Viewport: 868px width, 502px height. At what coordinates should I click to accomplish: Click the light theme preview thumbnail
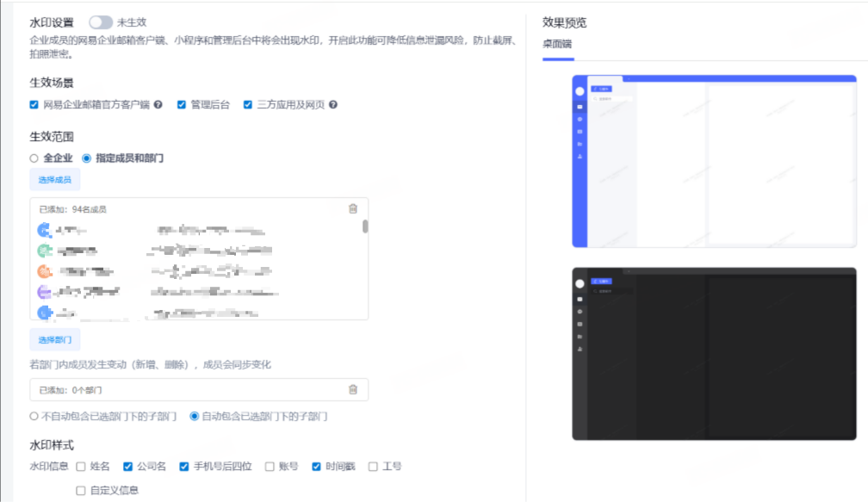(714, 161)
